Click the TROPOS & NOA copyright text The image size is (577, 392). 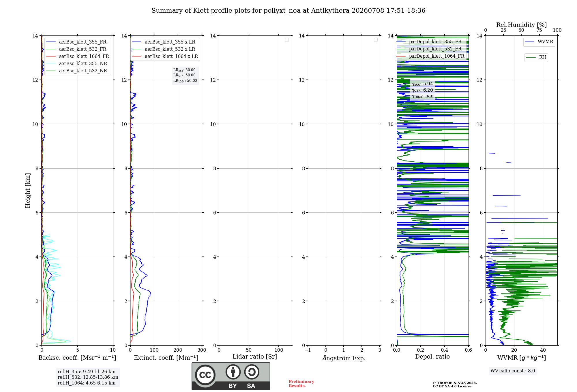click(455, 385)
